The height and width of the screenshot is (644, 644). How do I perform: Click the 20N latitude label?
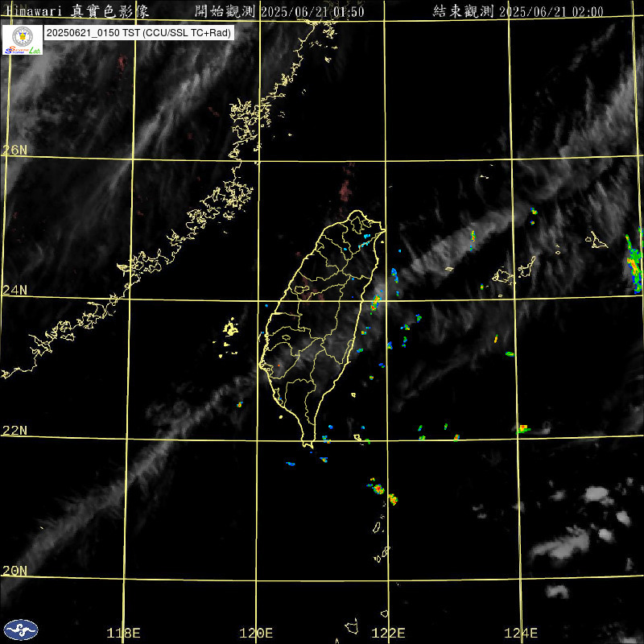click(14, 571)
